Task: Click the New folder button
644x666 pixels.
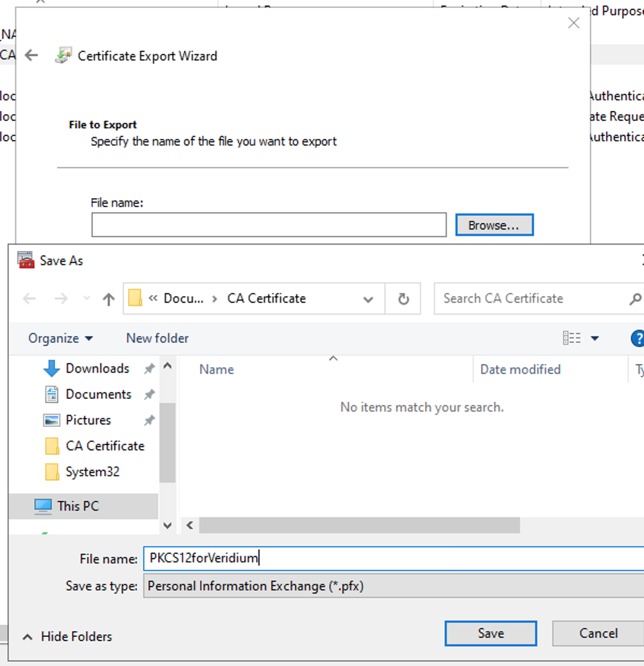Action: pos(157,338)
